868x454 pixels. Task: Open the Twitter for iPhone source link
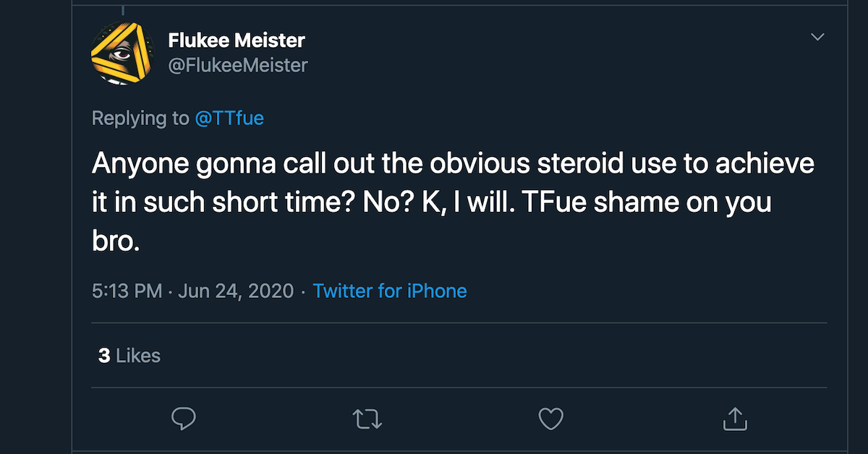(x=390, y=291)
